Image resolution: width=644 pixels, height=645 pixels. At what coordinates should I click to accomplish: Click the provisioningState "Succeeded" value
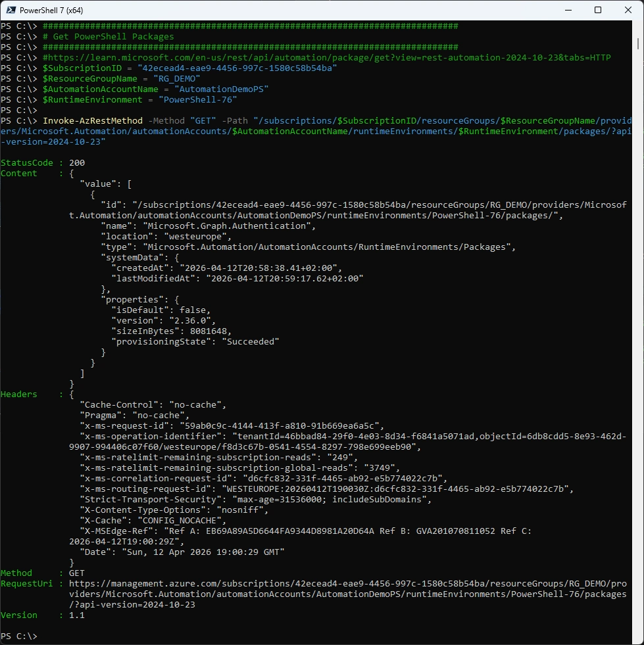click(253, 341)
